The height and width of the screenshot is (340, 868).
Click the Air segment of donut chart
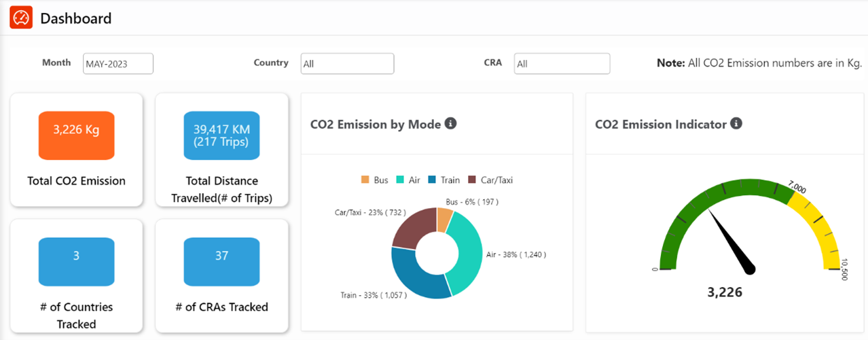pos(469,255)
